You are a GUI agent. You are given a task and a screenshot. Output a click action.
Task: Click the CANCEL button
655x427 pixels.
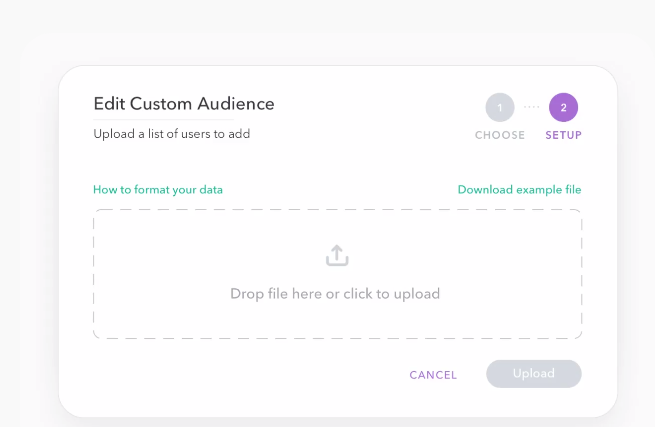(x=433, y=375)
